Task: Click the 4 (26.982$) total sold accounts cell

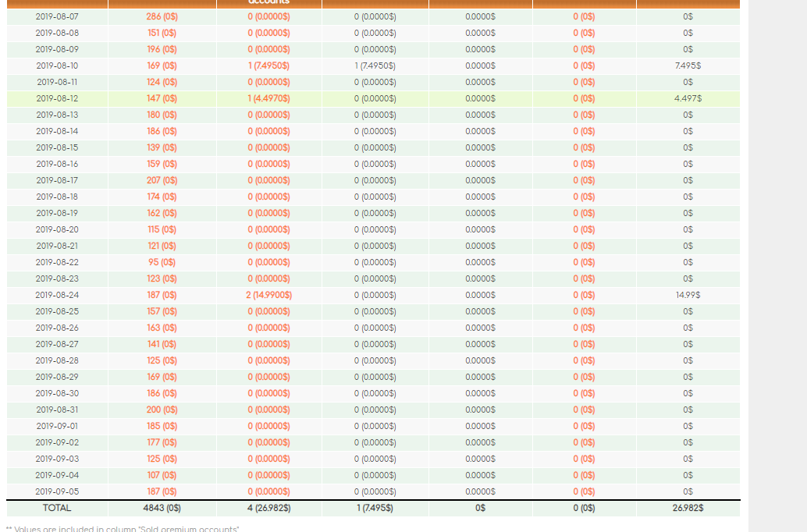Action: (268, 508)
